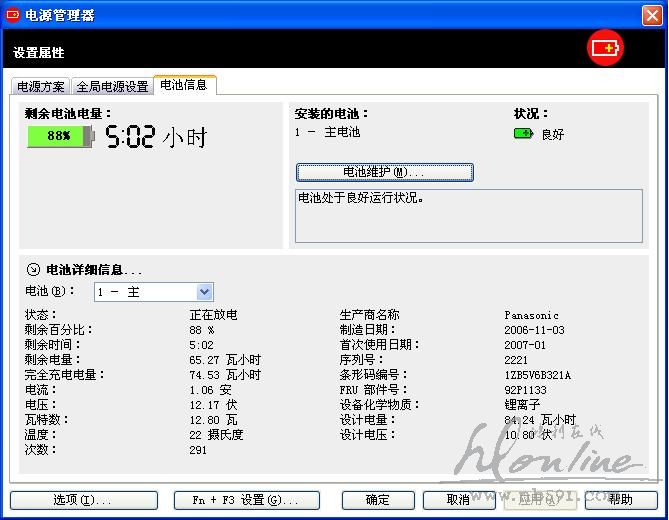
Task: Close the power manager window
Action: [652, 16]
